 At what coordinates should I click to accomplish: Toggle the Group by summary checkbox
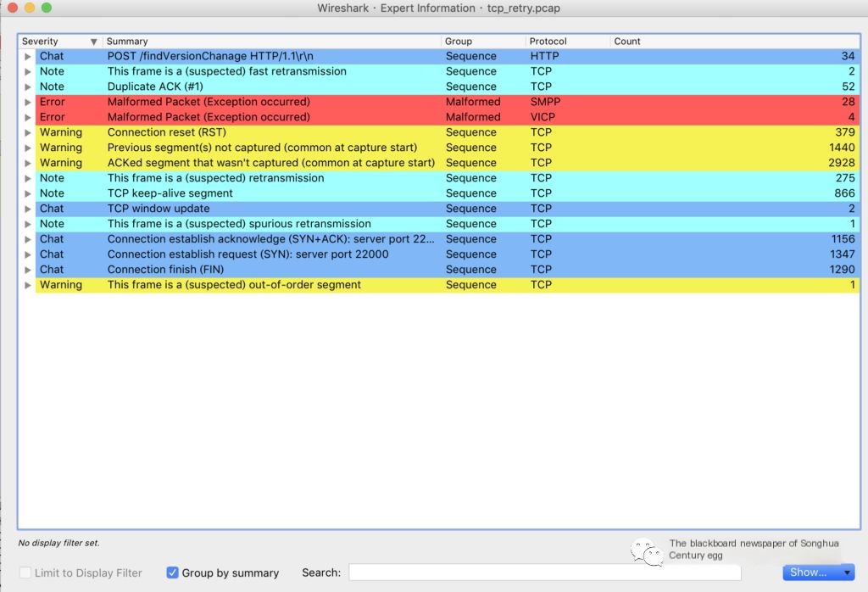pyautogui.click(x=173, y=572)
